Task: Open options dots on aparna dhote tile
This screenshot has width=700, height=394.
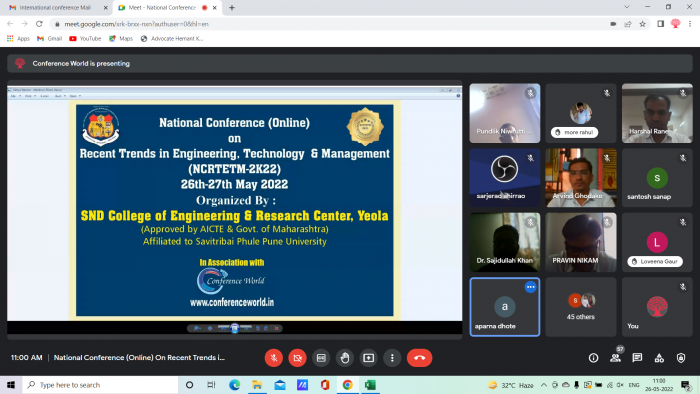Action: [x=530, y=287]
